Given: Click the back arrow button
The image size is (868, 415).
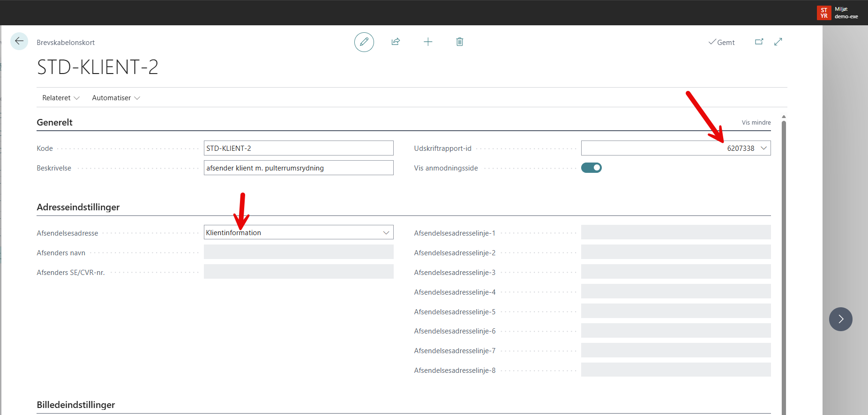Looking at the screenshot, I should [x=19, y=41].
